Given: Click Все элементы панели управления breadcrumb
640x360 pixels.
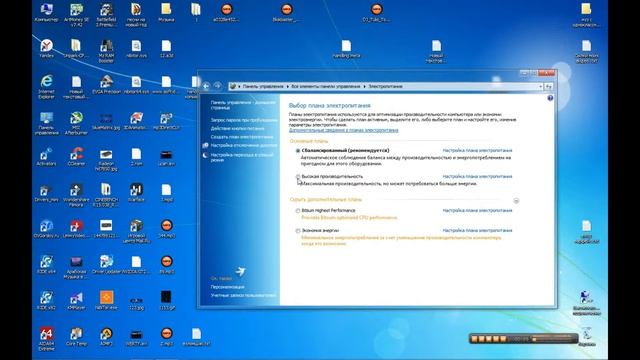Looking at the screenshot, I should (x=326, y=87).
